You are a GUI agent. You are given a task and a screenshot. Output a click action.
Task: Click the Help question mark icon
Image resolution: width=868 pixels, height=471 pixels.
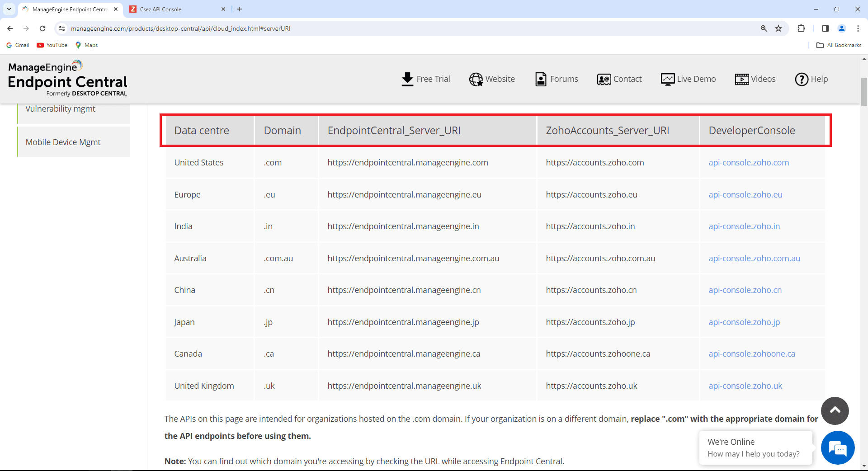[x=802, y=79]
